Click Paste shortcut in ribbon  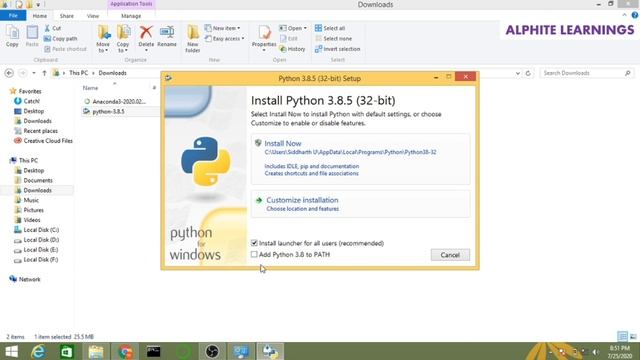pos(65,49)
